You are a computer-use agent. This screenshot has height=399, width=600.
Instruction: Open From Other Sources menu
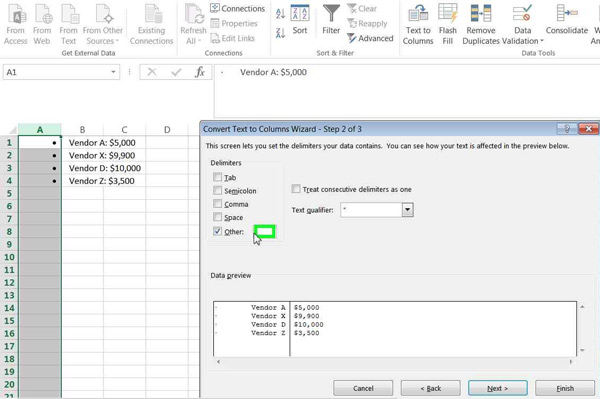coord(103,24)
